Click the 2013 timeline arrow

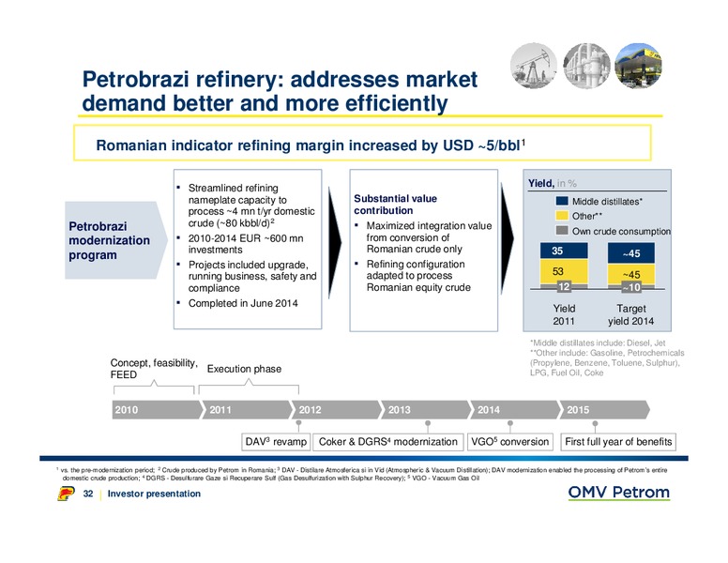pos(427,410)
